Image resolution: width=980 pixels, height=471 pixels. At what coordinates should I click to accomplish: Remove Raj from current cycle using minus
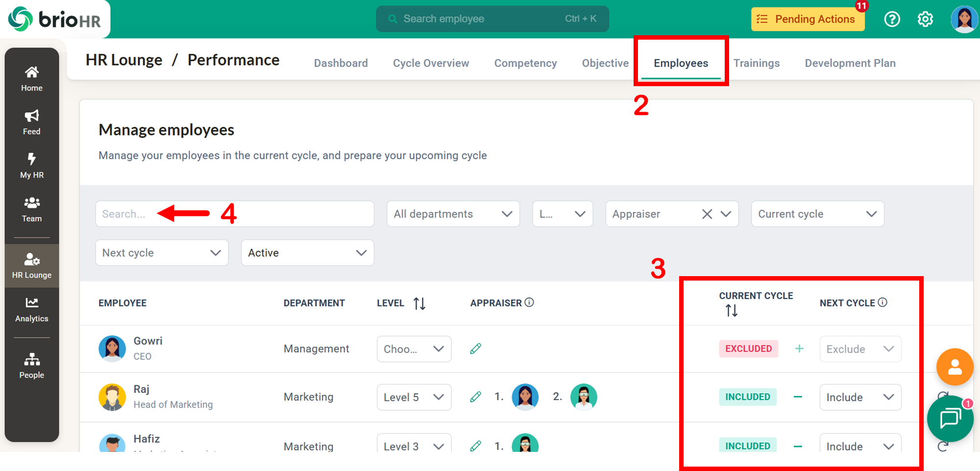pos(798,397)
